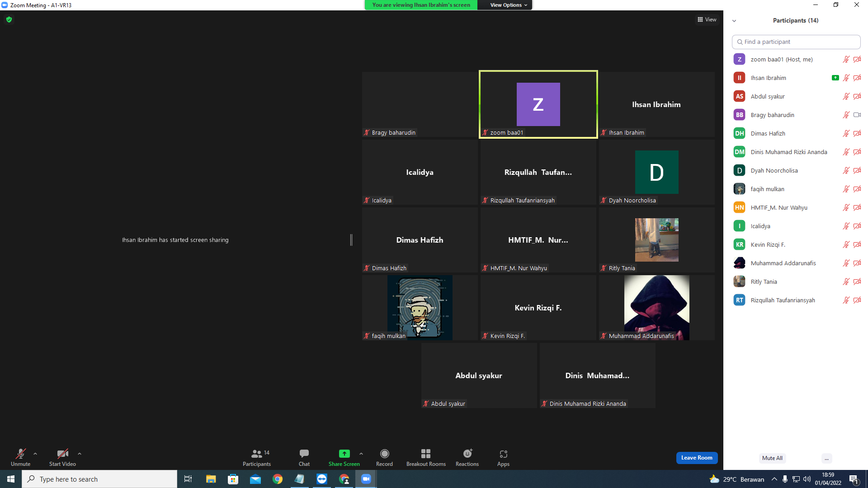Click the divider handle beside shared screen
This screenshot has height=488, width=868.
tap(351, 240)
